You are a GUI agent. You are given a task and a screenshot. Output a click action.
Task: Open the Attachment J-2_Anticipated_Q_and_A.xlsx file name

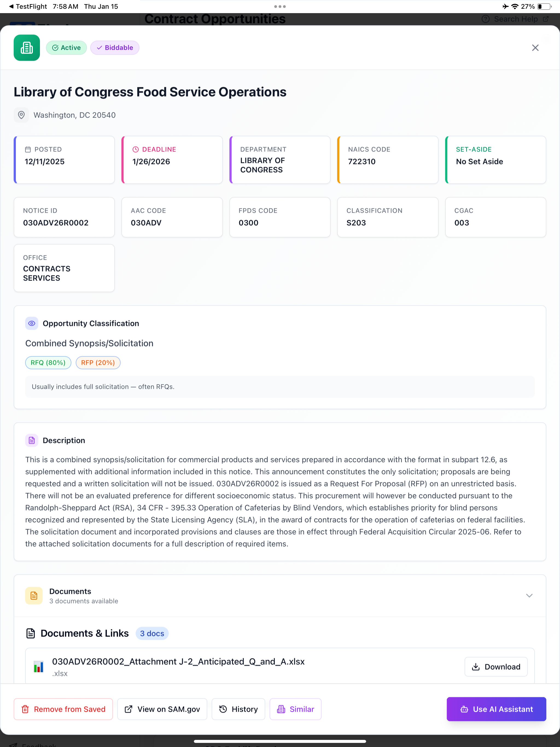[x=178, y=662]
